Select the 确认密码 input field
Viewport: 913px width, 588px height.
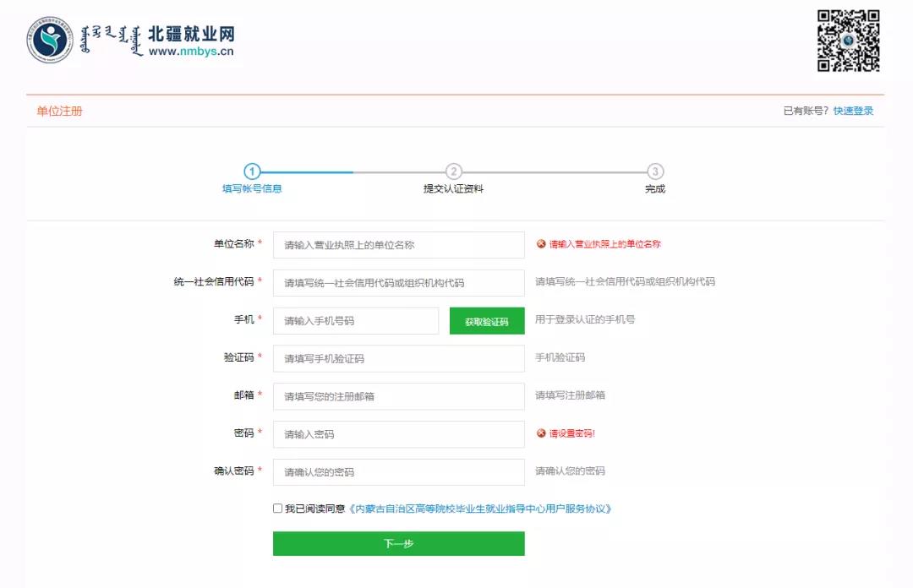398,472
